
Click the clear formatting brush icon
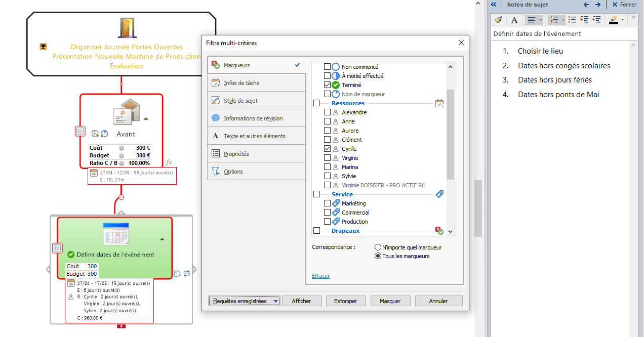click(499, 20)
